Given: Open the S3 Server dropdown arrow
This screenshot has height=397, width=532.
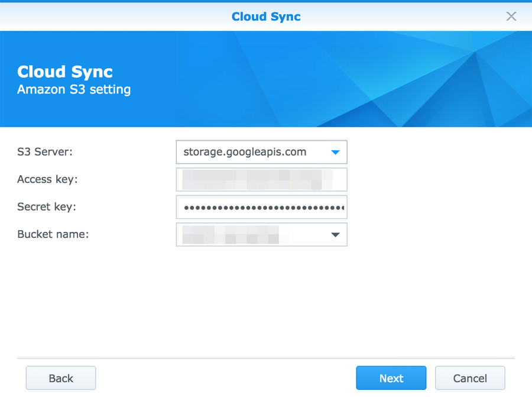Looking at the screenshot, I should (x=335, y=152).
